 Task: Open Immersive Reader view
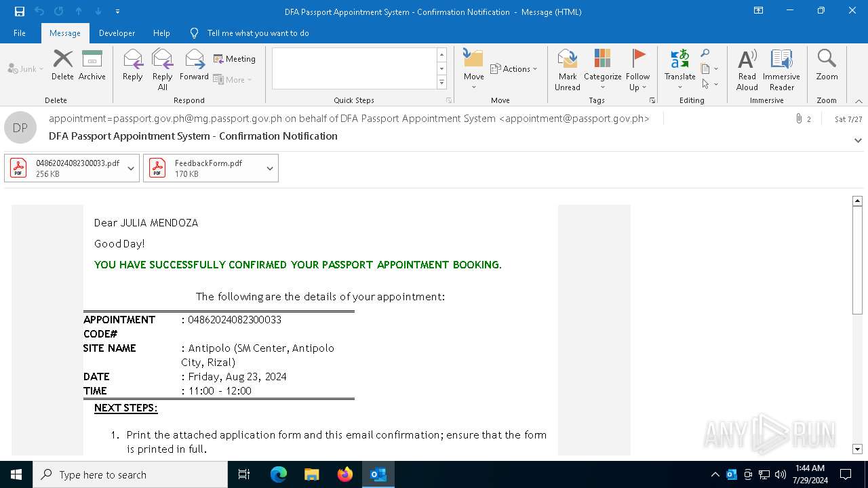pos(781,70)
